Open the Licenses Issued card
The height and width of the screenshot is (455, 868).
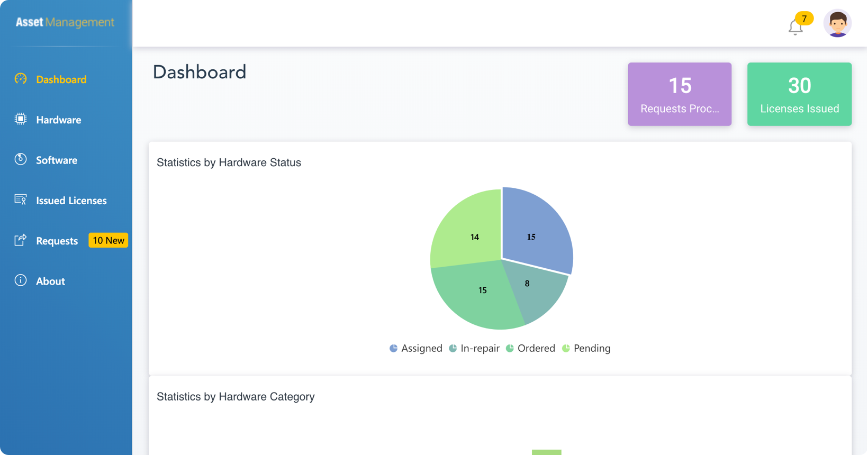[x=799, y=94]
